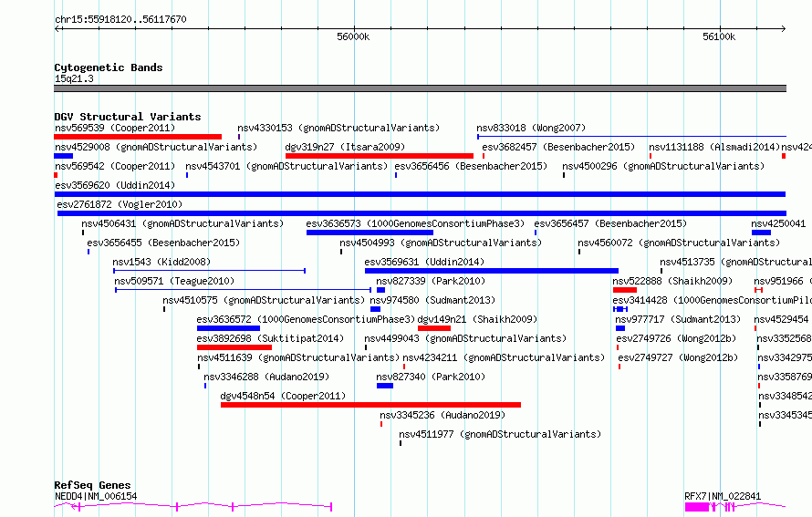Open nsv522888 (Shaikh2009) label
The width and height of the screenshot is (812, 517).
click(x=672, y=281)
